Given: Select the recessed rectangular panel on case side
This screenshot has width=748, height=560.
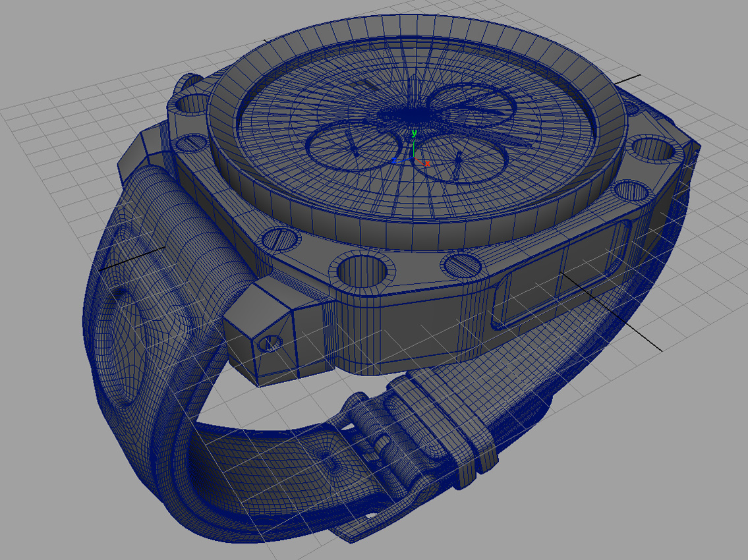Looking at the screenshot, I should [x=562, y=275].
